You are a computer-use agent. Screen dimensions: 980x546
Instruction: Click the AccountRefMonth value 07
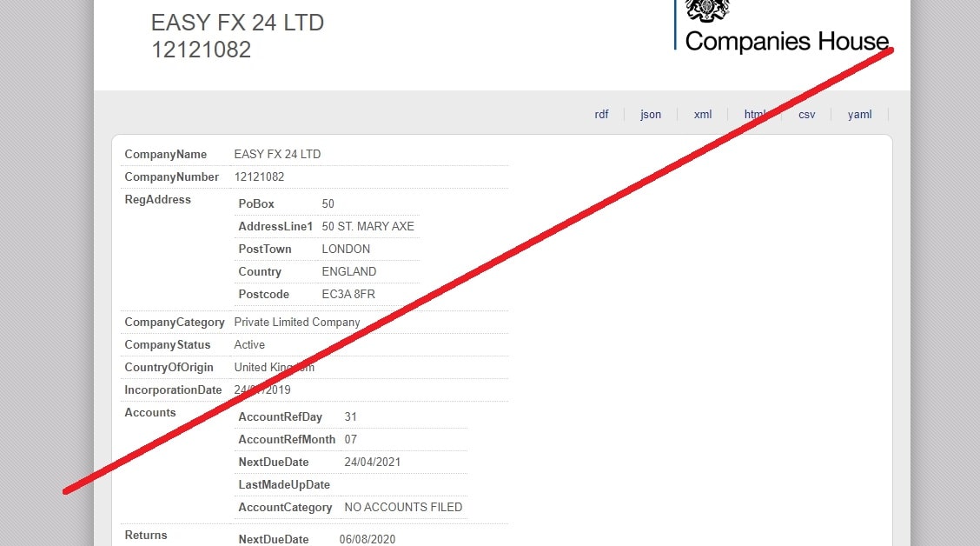click(x=351, y=440)
